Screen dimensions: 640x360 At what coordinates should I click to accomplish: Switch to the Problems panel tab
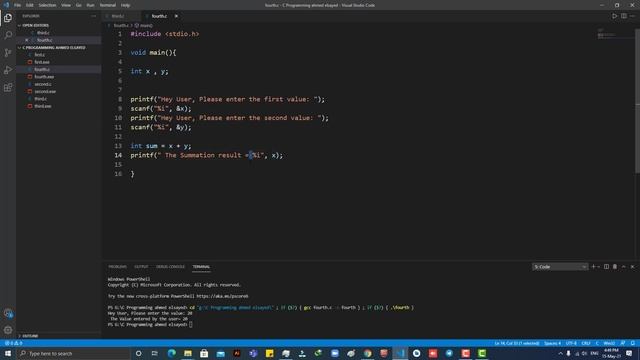point(117,267)
